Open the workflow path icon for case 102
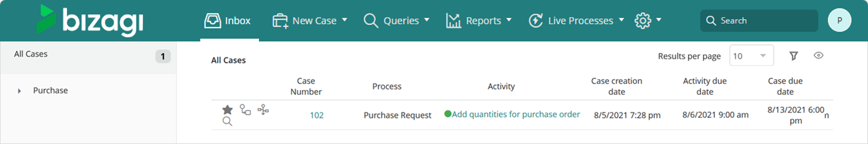The width and height of the screenshot is (868, 144). click(245, 110)
